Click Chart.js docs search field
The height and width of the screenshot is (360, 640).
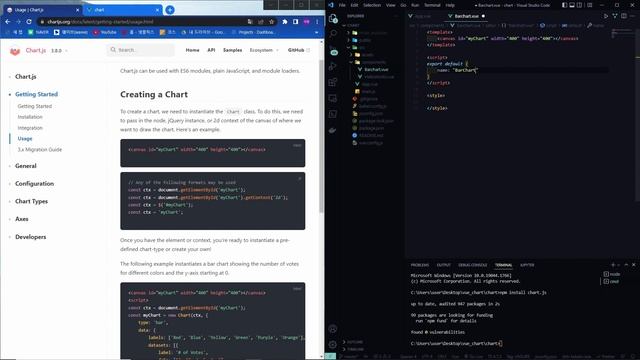pos(141,50)
